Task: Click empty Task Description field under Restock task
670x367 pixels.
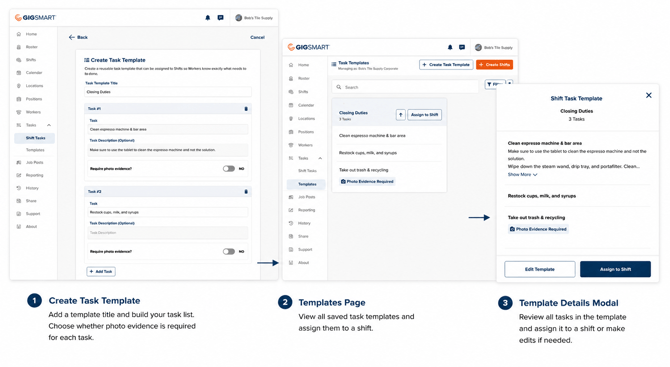Action: 168,233
